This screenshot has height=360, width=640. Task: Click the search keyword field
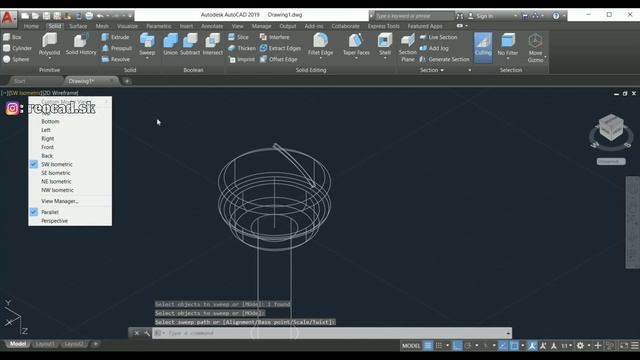pos(414,16)
